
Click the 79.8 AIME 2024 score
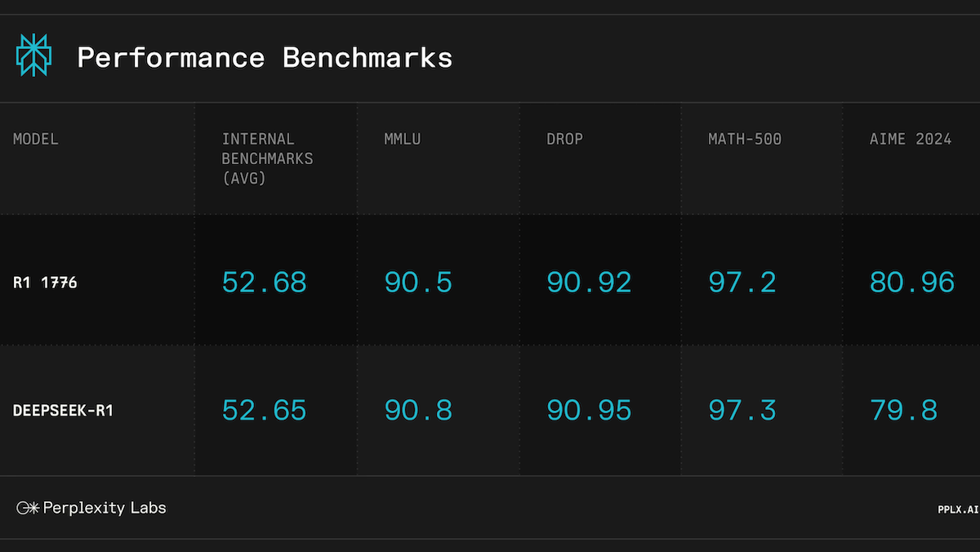click(x=903, y=411)
